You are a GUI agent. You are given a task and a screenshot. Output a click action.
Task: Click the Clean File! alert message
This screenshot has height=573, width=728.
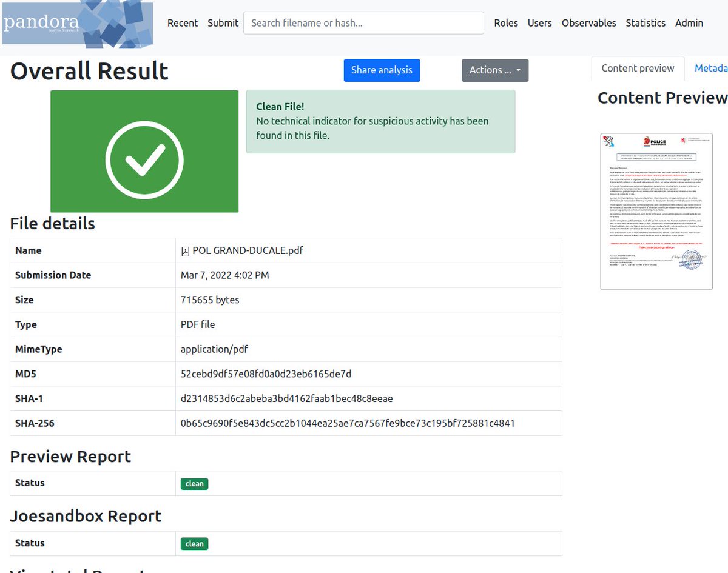coord(381,121)
